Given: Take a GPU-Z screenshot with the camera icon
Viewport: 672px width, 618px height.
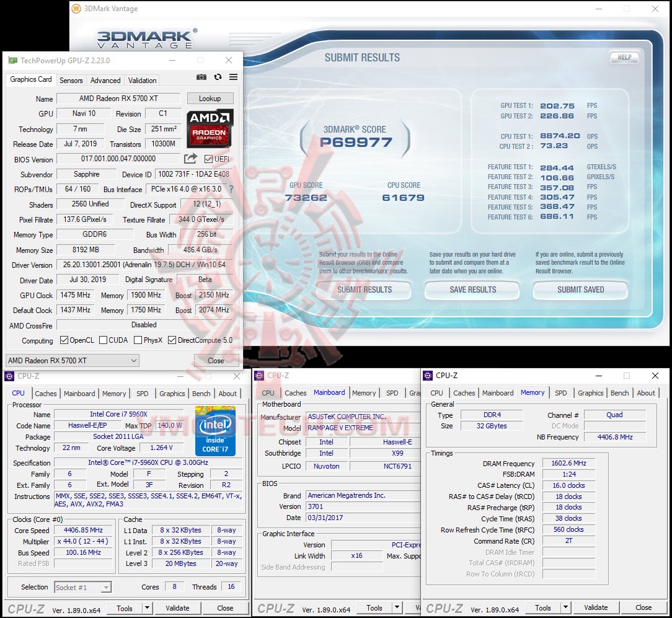Looking at the screenshot, I should click(x=201, y=77).
